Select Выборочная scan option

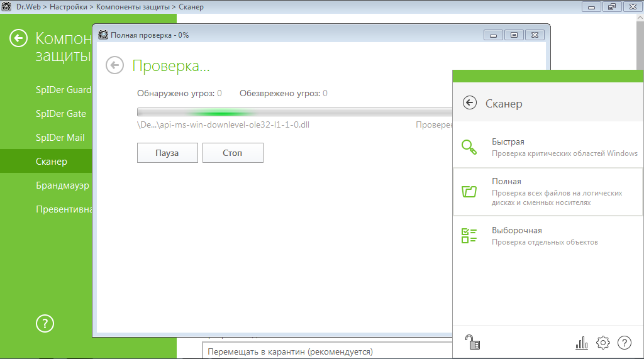(x=548, y=236)
